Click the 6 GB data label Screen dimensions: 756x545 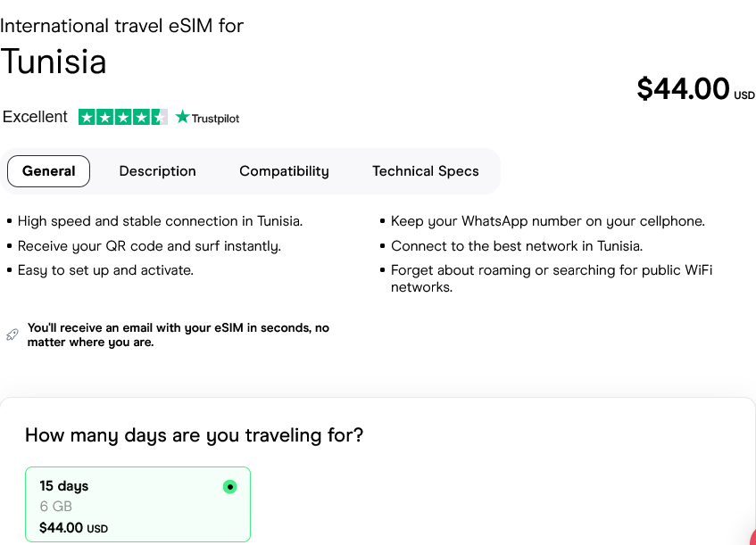click(55, 507)
